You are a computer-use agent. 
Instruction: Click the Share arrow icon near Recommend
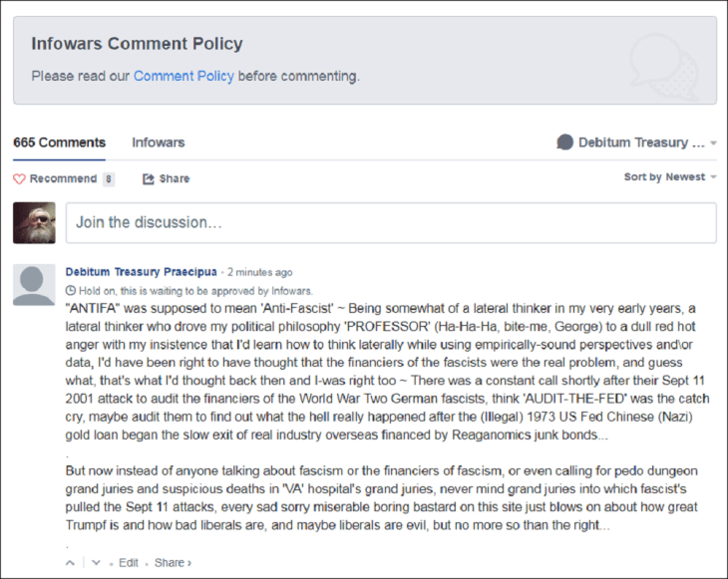coord(149,178)
